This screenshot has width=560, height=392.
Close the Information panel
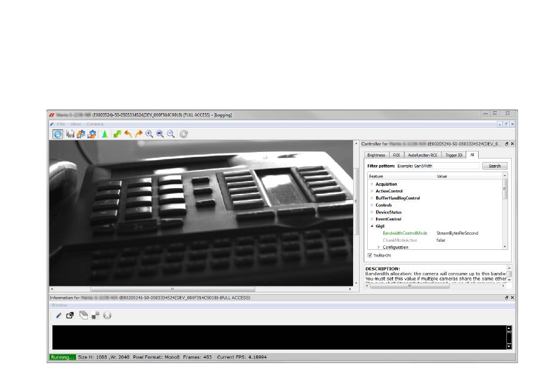point(512,298)
